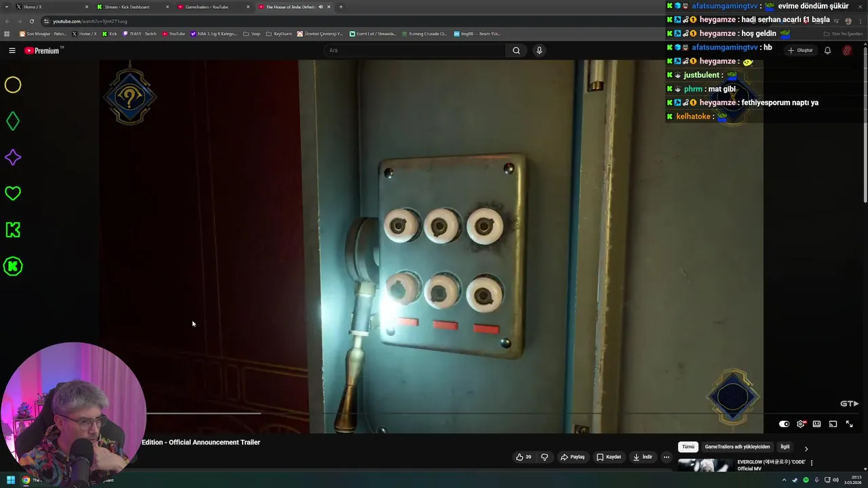Open the account avatar menu
The height and width of the screenshot is (488, 868).
[x=847, y=50]
